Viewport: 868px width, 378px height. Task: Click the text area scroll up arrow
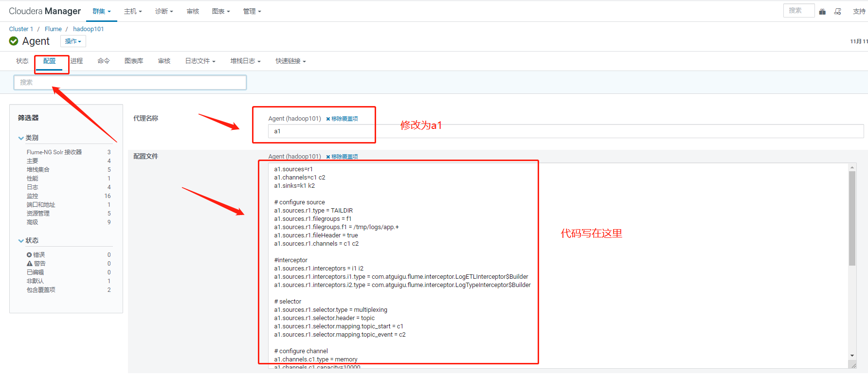click(x=852, y=167)
